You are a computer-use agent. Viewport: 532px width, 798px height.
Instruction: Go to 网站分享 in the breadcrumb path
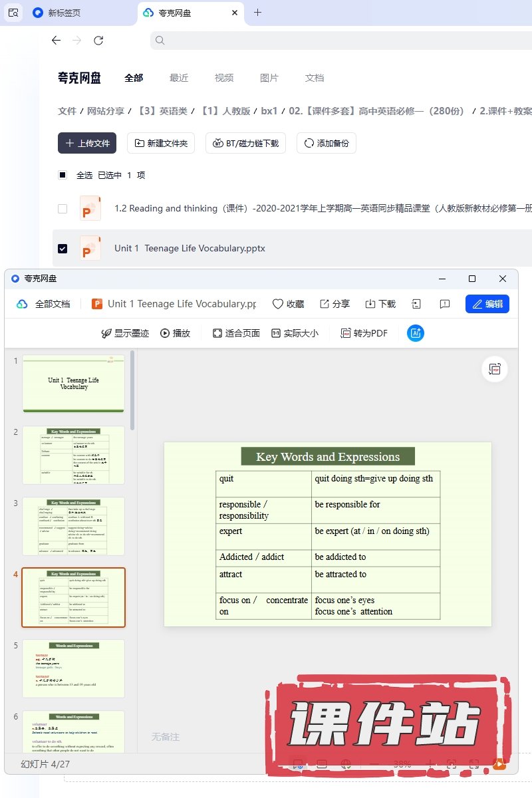tap(106, 111)
